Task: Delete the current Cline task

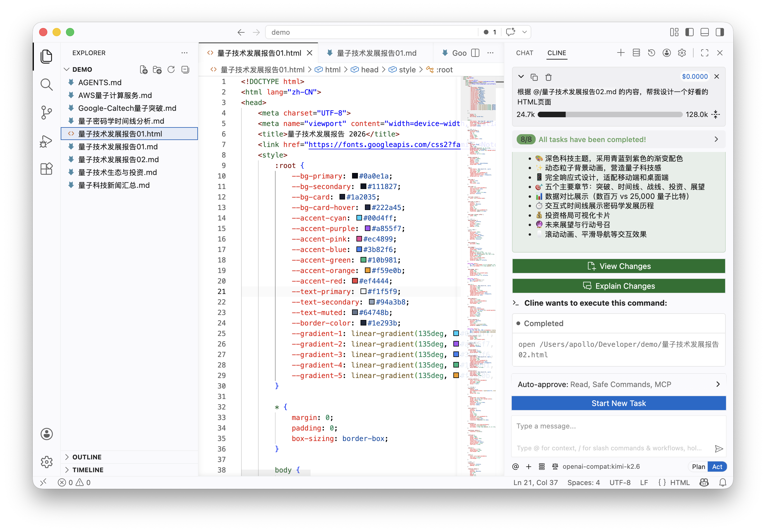Action: tap(549, 77)
